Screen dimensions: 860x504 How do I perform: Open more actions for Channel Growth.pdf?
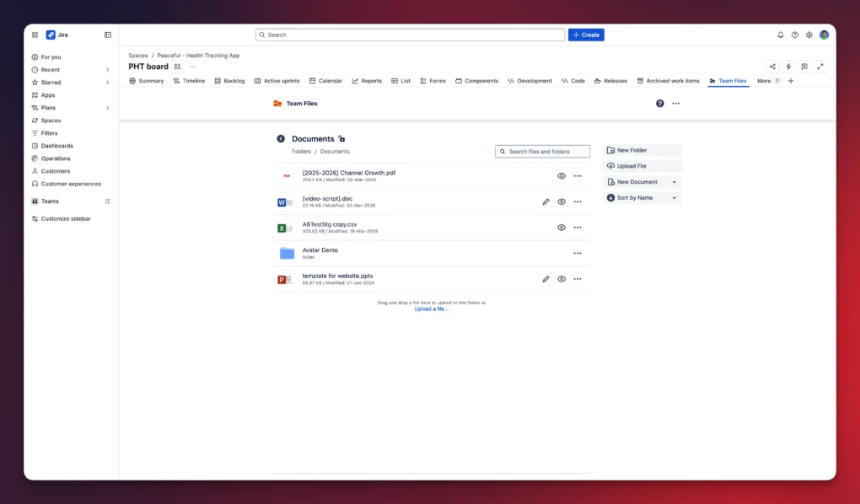click(578, 176)
